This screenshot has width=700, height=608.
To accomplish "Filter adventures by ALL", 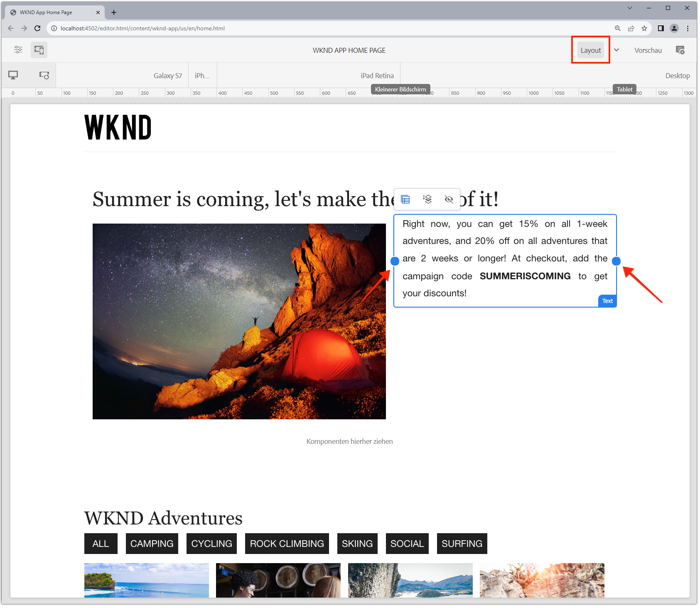I will tap(101, 544).
